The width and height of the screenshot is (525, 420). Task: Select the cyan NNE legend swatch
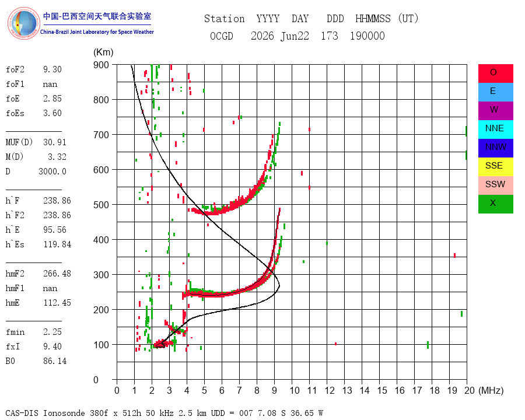(x=495, y=129)
